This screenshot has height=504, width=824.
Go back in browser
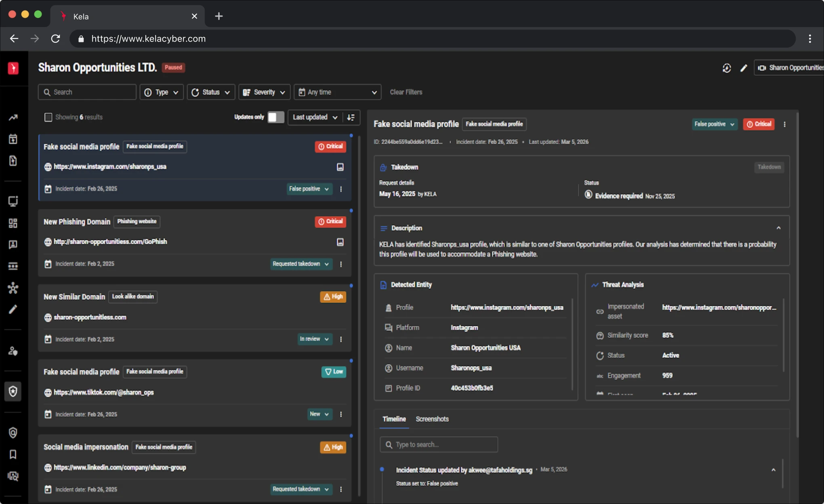14,38
